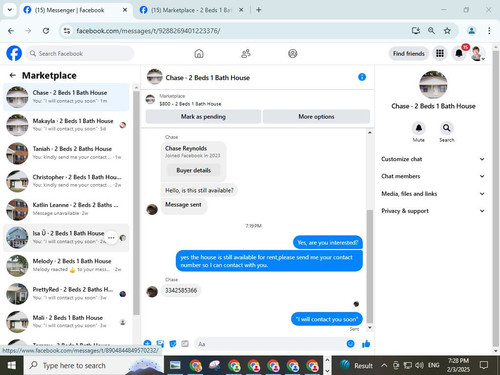Choose a sticker from composer
Screen dimensions: 500x375
click(x=173, y=344)
